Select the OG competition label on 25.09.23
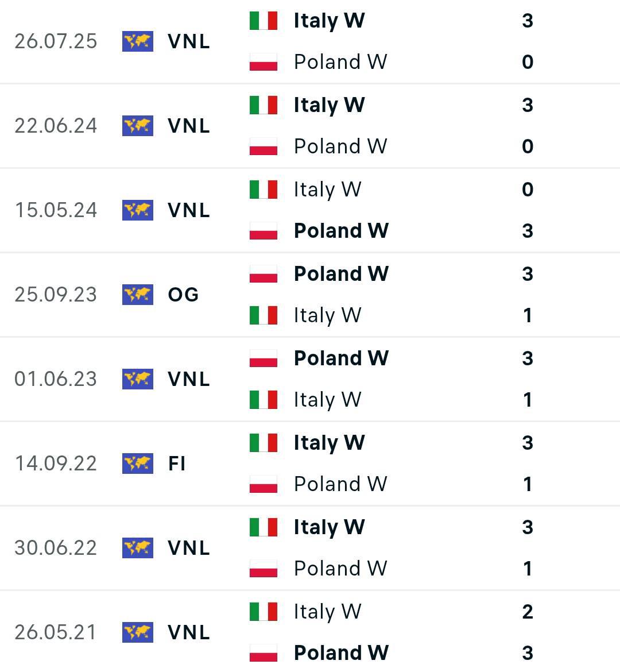Screen dimensions: 620x672 [x=183, y=295]
